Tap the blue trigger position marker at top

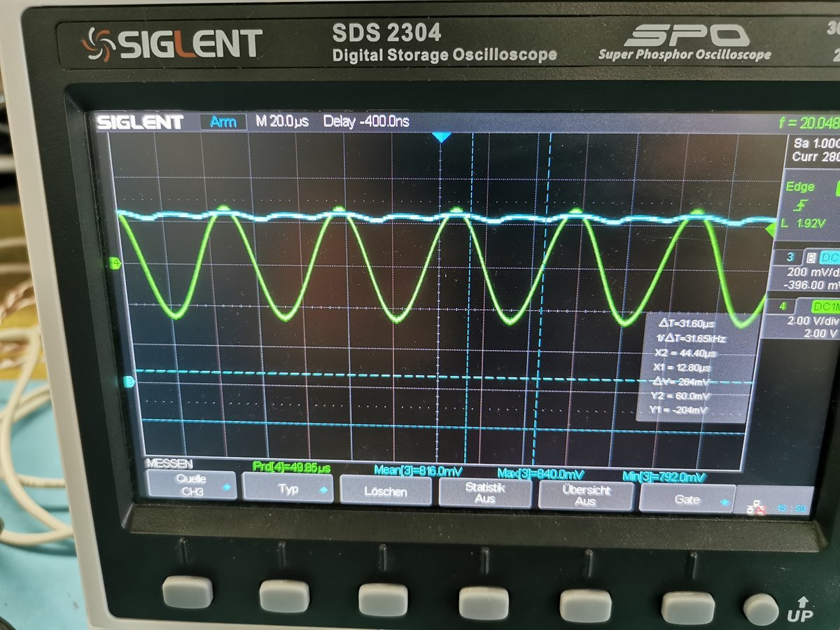[441, 136]
